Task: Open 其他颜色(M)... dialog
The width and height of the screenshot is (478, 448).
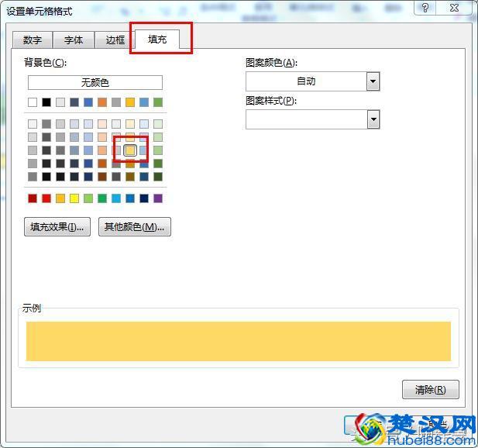Action: [135, 226]
